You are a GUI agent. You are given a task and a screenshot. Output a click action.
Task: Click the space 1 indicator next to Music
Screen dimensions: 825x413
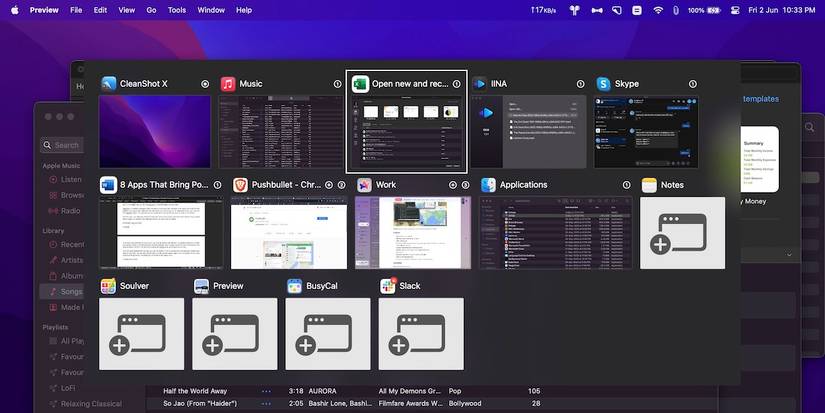(x=337, y=84)
